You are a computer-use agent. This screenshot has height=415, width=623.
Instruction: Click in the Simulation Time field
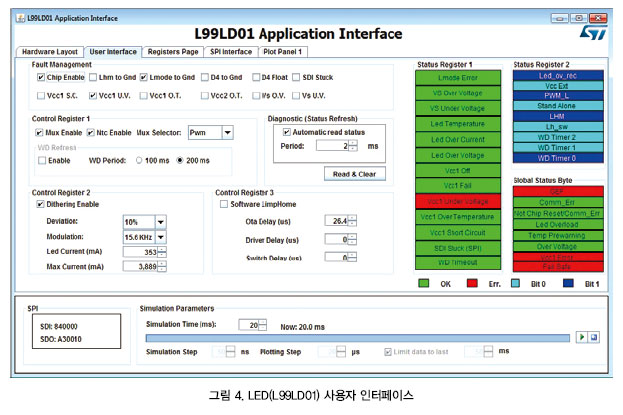248,325
